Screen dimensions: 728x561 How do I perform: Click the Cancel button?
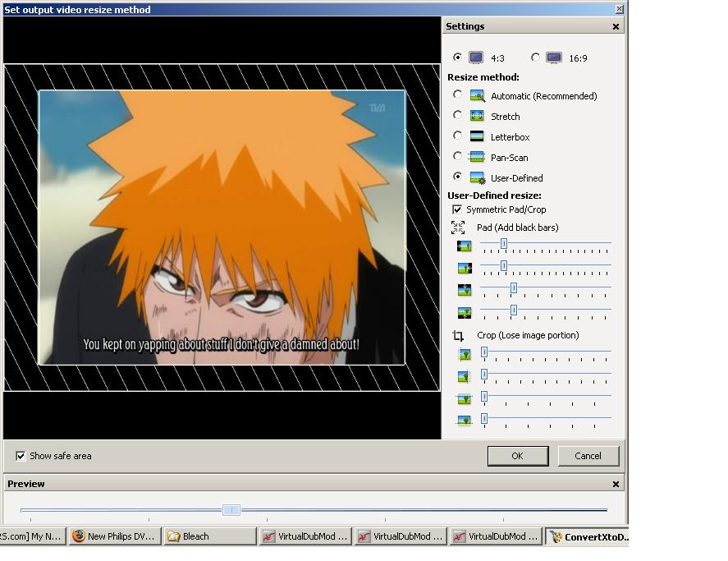(588, 456)
